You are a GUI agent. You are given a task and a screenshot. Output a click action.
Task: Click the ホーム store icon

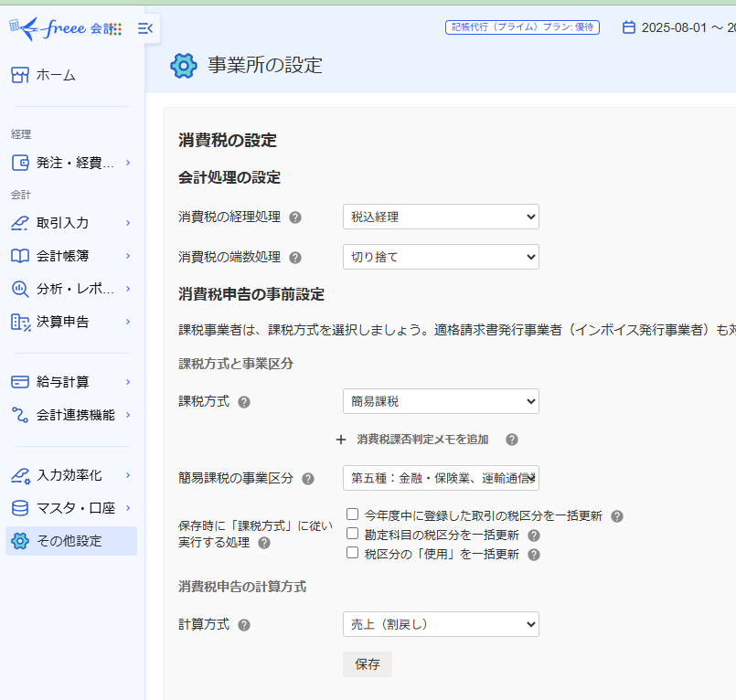click(x=20, y=75)
